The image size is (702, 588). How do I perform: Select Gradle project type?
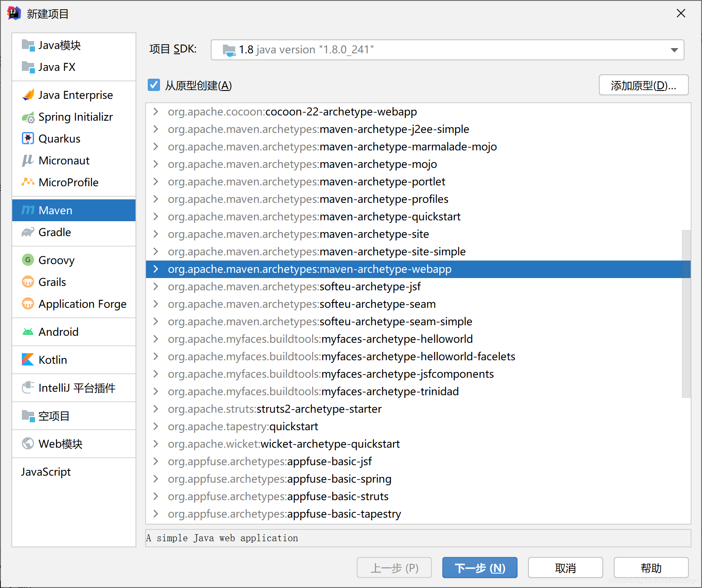pyautogui.click(x=74, y=232)
